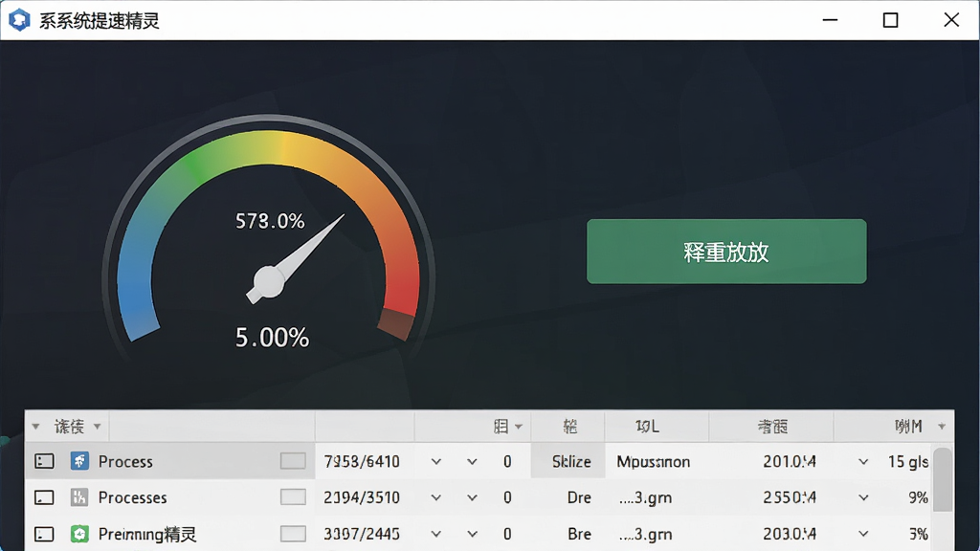The width and height of the screenshot is (980, 551).
Task: Minimize the 系系统提速精灵 window
Action: (x=830, y=20)
